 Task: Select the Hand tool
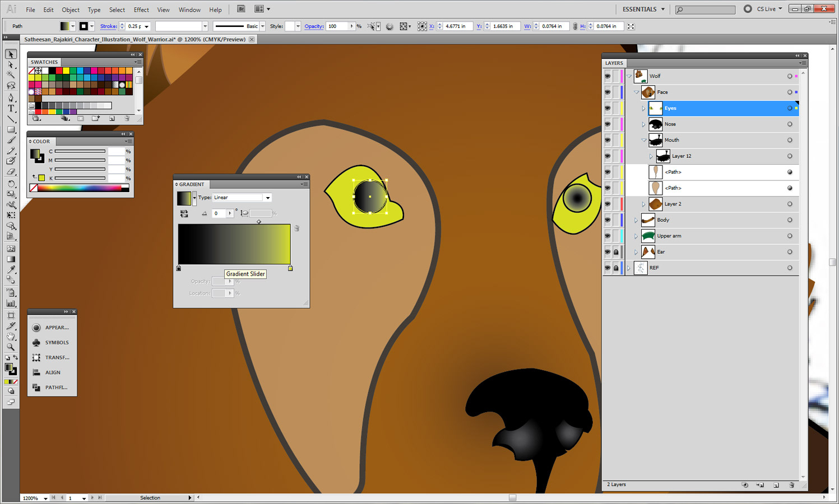coord(11,336)
